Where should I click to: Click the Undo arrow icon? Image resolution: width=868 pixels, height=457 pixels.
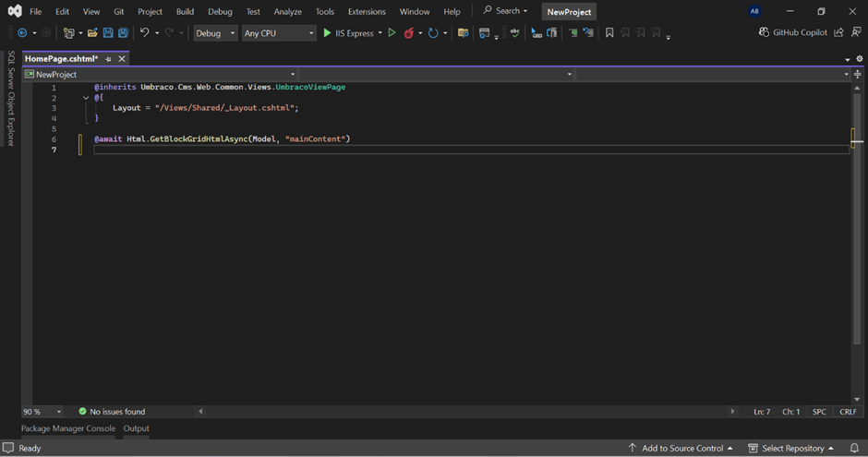[x=144, y=33]
